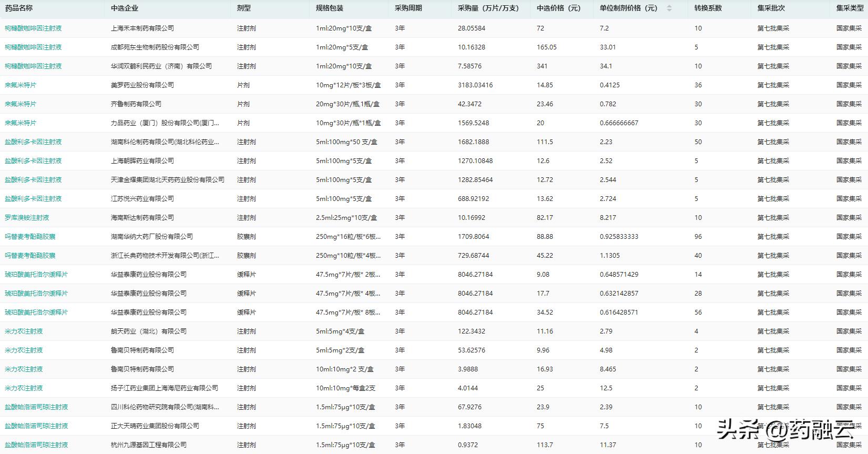Open 来氟米特片 link in 美罗药业 row
The image size is (868, 454).
[21, 85]
